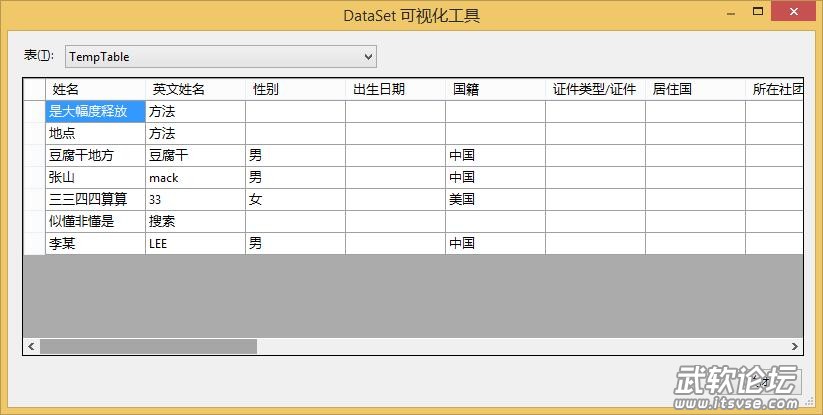Viewport: 823px width, 415px height.
Task: Click the 居住国 column header
Action: (x=695, y=90)
